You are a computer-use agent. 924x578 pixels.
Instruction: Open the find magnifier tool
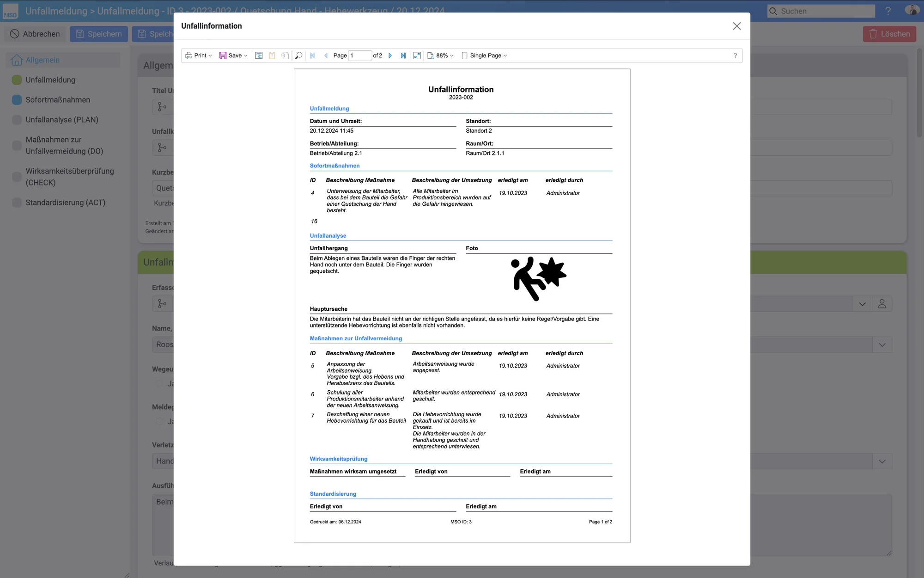click(299, 55)
